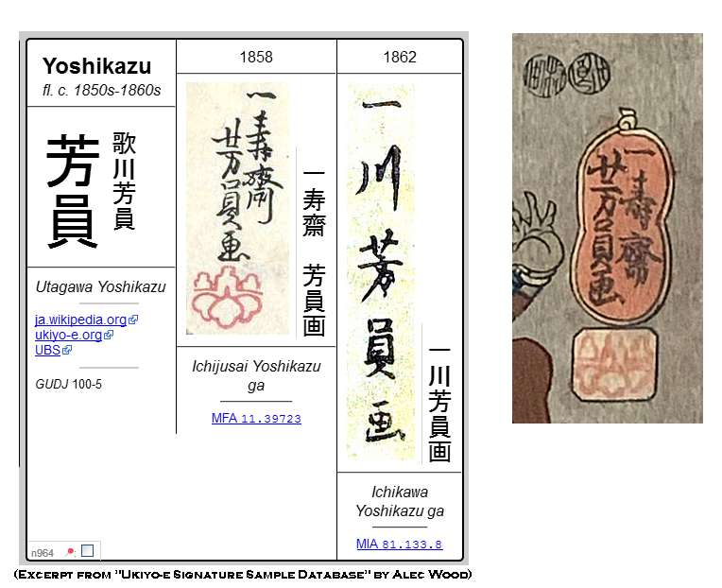The image size is (722, 588).
Task: Click the 1858 signature sample image
Action: click(237, 208)
